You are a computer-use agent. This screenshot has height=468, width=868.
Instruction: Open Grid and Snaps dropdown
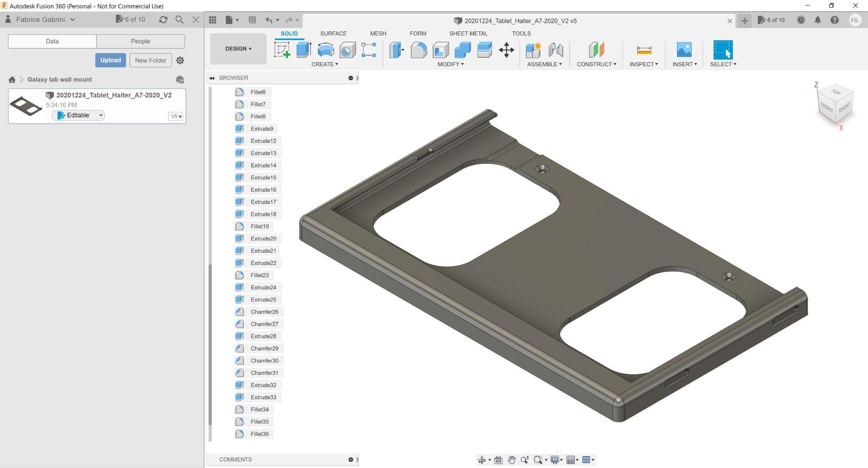573,460
